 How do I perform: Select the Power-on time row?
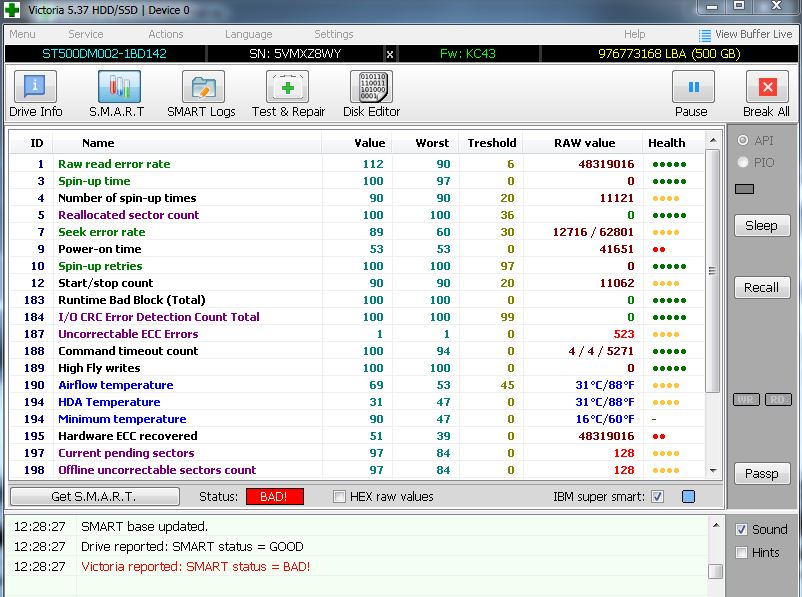357,249
